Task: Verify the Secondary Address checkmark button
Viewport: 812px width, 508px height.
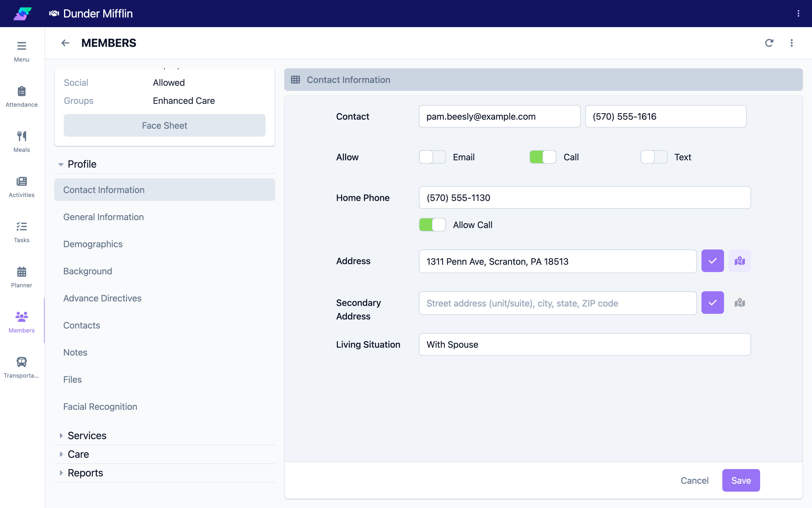Action: [x=712, y=303]
